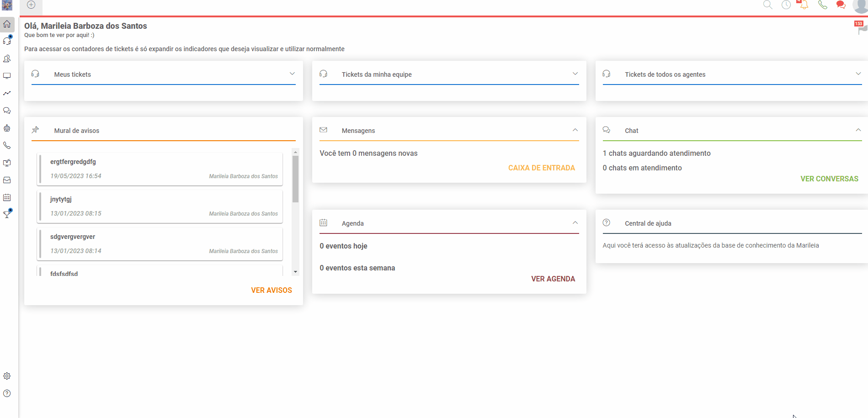Open settings gear at the sidebar bottom
This screenshot has width=868, height=418.
point(7,376)
